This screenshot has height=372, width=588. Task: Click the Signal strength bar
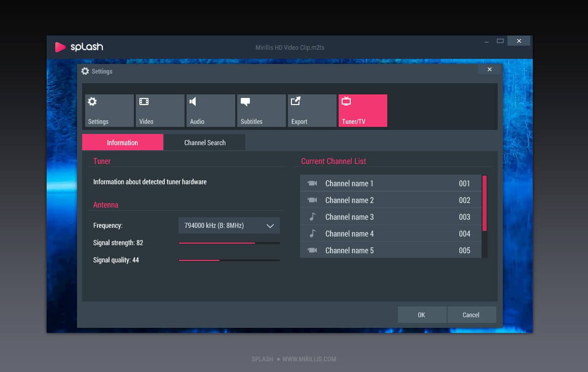[x=229, y=243]
